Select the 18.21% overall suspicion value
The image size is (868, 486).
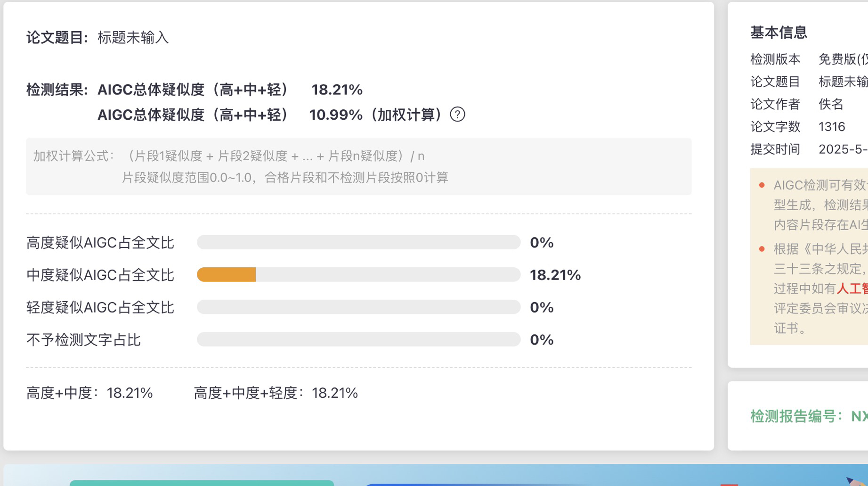(x=337, y=90)
